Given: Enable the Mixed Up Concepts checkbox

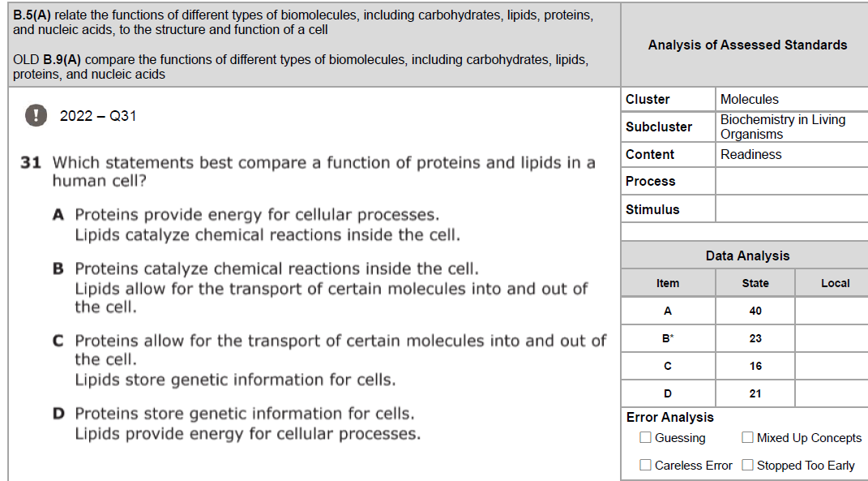Looking at the screenshot, I should click(x=747, y=437).
